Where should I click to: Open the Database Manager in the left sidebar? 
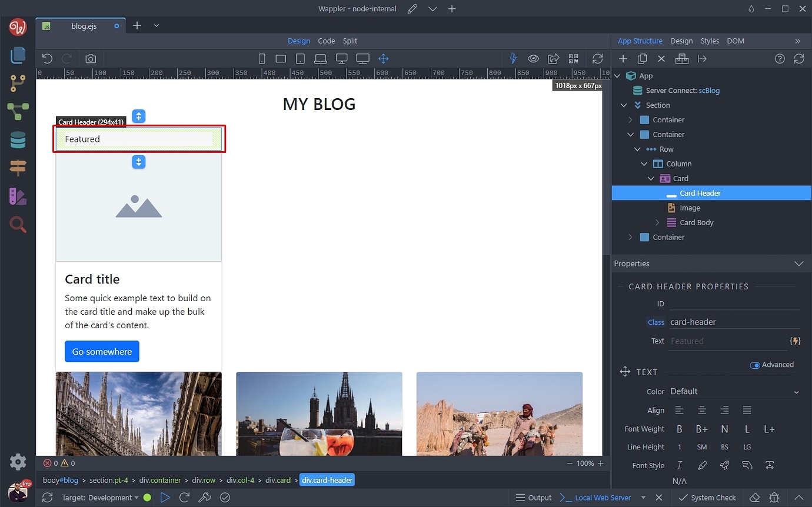tap(18, 140)
